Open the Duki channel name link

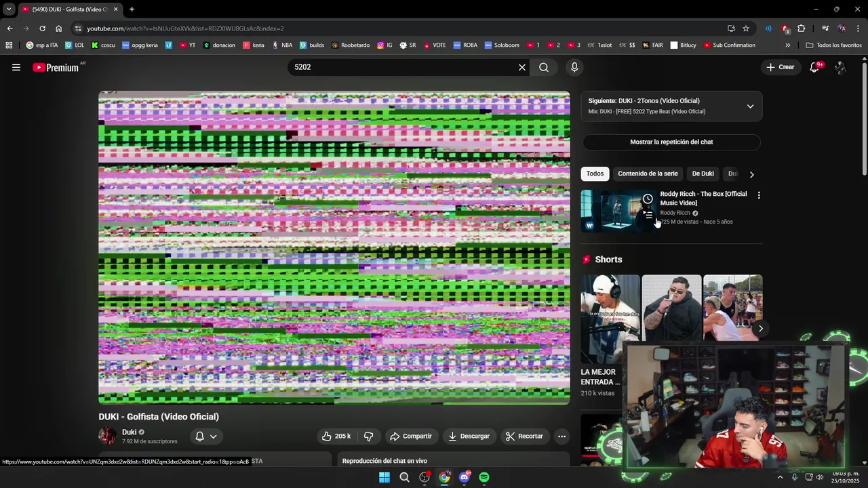(x=129, y=432)
